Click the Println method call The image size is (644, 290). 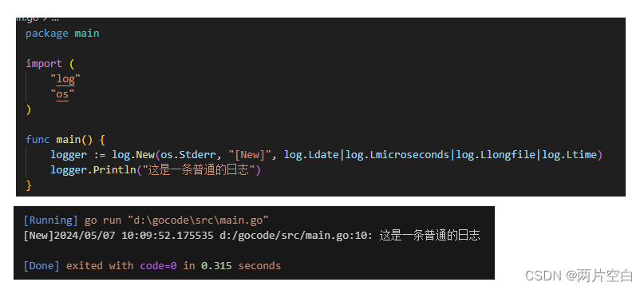114,170
